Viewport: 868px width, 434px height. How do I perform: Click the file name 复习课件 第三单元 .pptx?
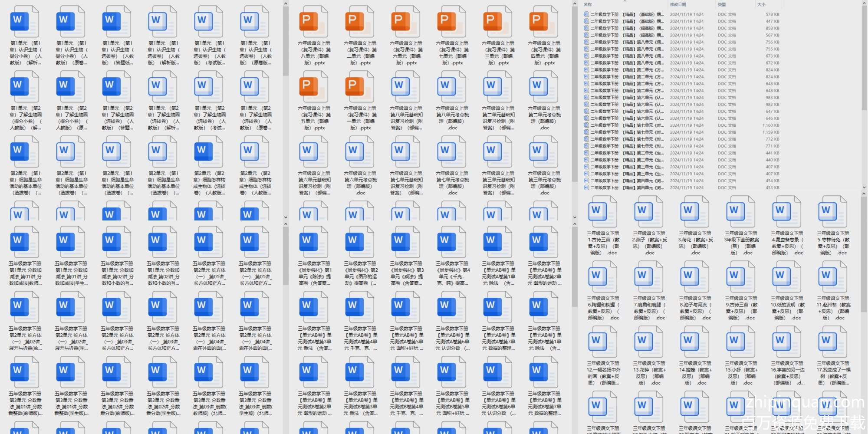[x=498, y=53]
